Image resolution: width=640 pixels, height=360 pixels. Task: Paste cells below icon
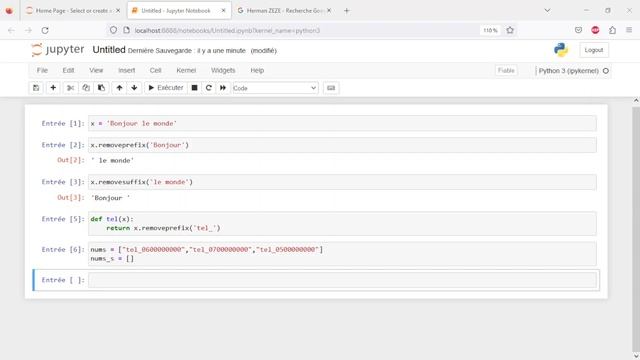(101, 88)
